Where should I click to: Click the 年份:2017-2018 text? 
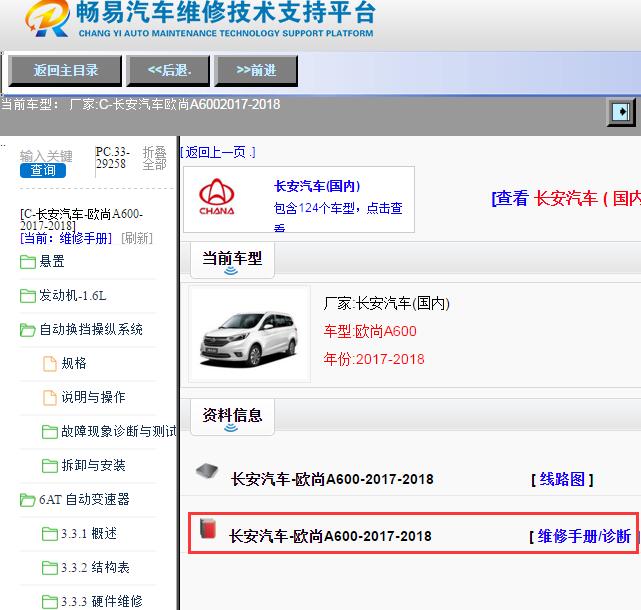pyautogui.click(x=374, y=359)
